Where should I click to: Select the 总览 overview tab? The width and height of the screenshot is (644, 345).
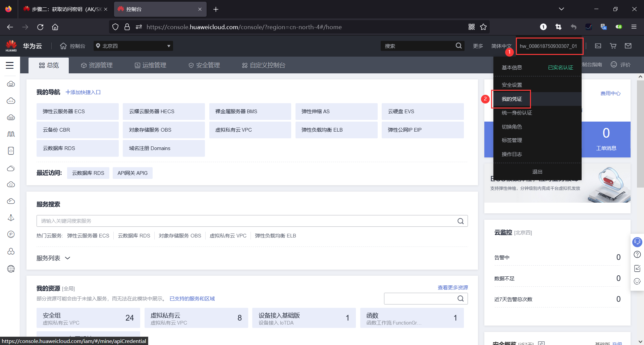point(49,65)
